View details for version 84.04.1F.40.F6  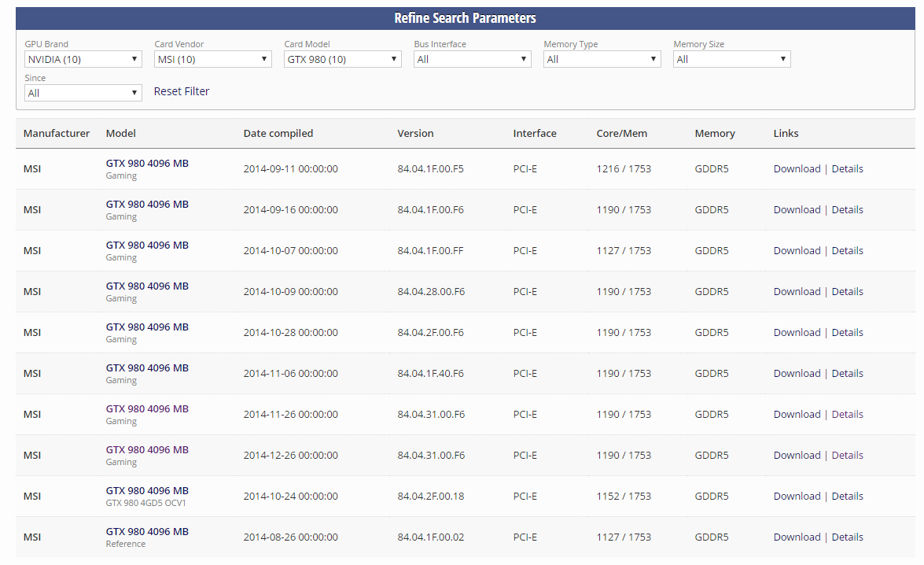(848, 373)
